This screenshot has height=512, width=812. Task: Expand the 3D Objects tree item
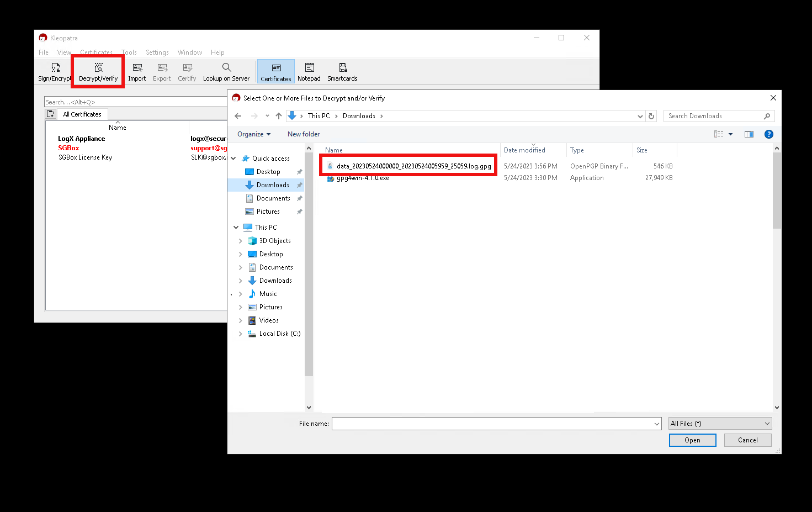pyautogui.click(x=240, y=240)
